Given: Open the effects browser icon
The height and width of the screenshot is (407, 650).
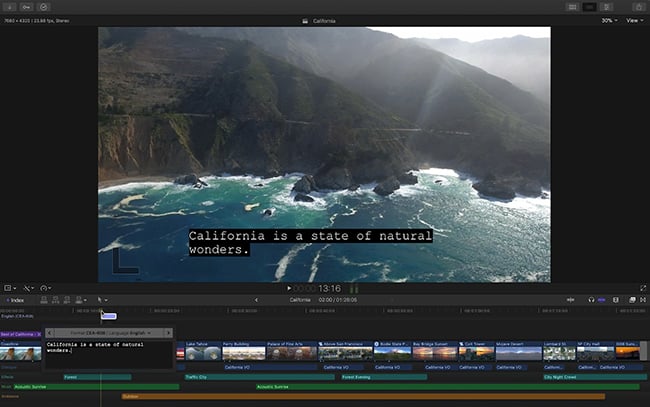Looking at the screenshot, I should click(x=632, y=300).
